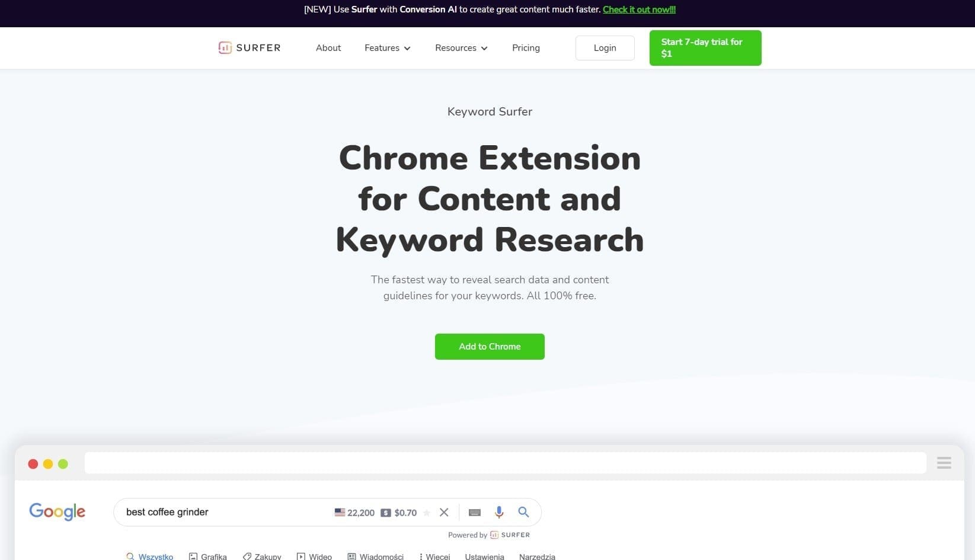Click the Surfer icon beside Powered by
975x560 pixels.
tap(494, 535)
